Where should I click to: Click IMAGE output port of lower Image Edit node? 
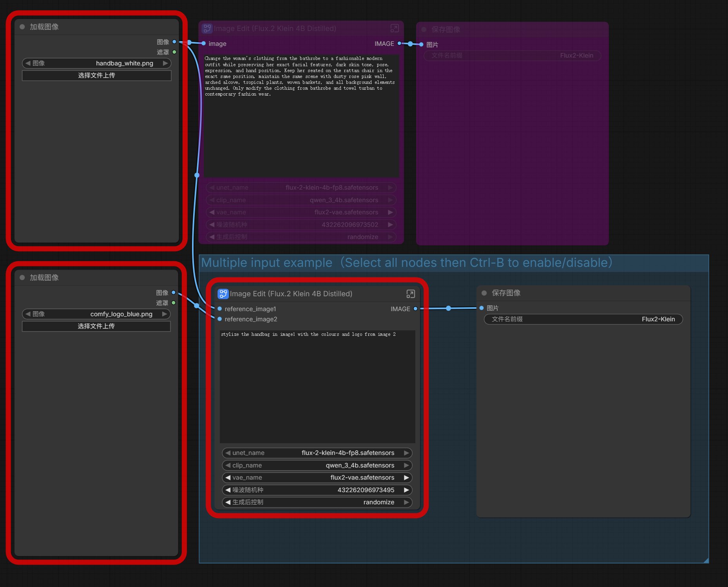[415, 309]
